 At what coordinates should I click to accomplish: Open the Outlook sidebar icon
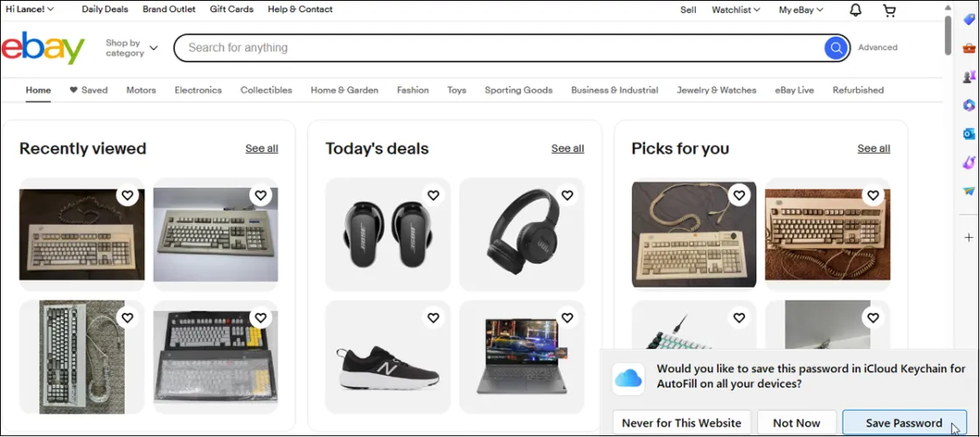pos(969,134)
